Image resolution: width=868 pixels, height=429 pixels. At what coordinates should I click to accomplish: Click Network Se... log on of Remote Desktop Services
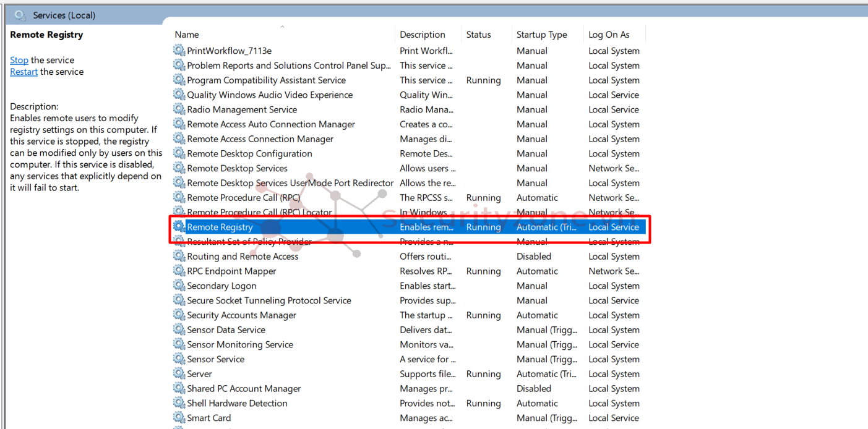(x=614, y=168)
